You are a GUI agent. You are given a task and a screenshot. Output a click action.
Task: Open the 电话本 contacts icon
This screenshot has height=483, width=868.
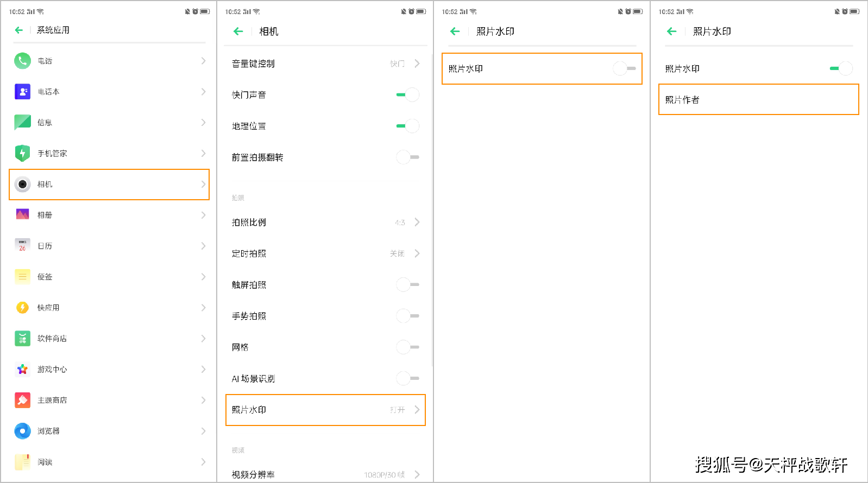[22, 92]
